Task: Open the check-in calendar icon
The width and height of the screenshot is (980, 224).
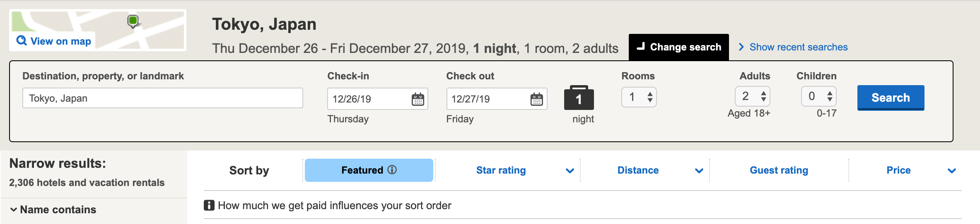Action: point(418,99)
